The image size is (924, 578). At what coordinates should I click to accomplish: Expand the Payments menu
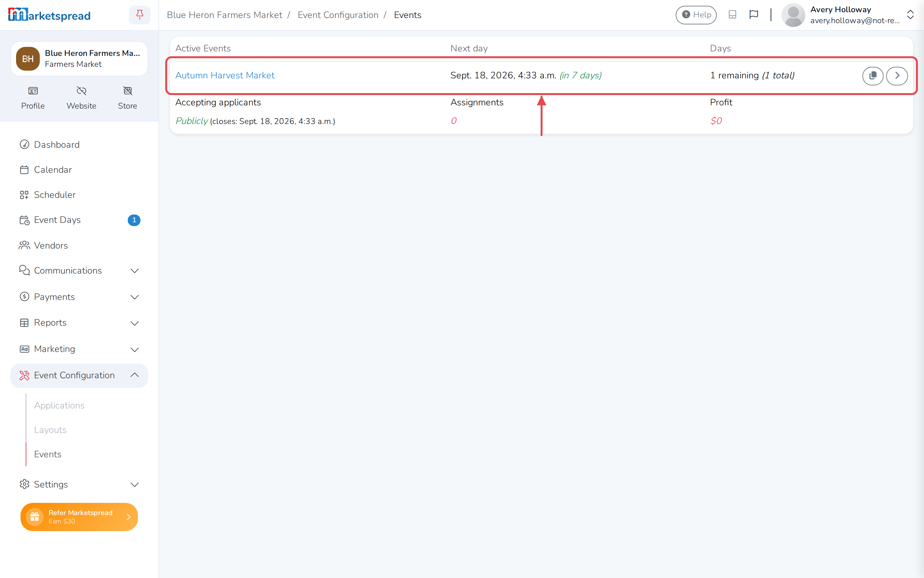coord(79,297)
